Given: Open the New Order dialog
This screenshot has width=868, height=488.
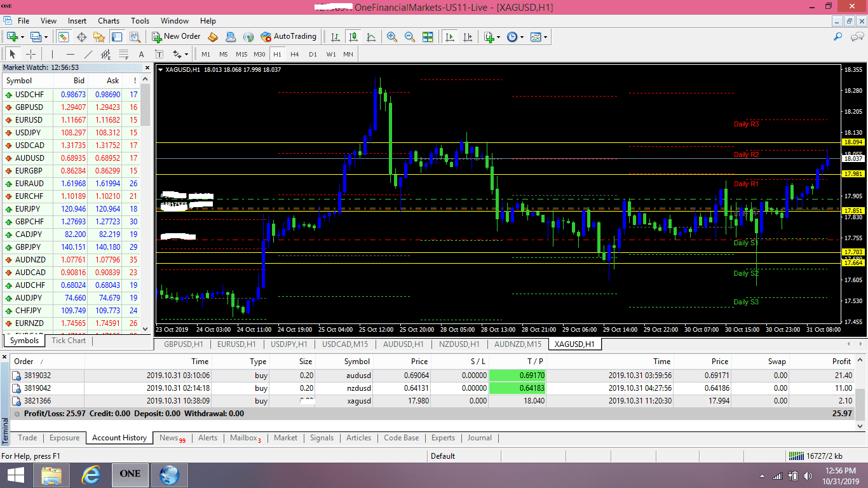Looking at the screenshot, I should [175, 37].
